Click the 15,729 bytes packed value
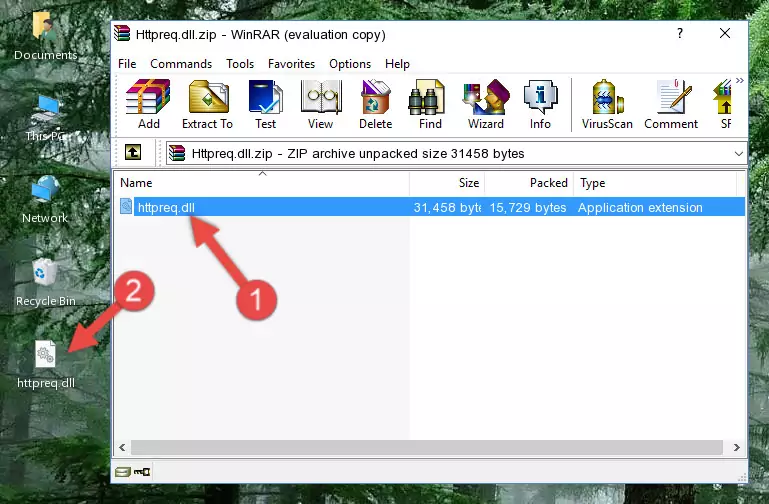The width and height of the screenshot is (769, 504). pos(528,207)
